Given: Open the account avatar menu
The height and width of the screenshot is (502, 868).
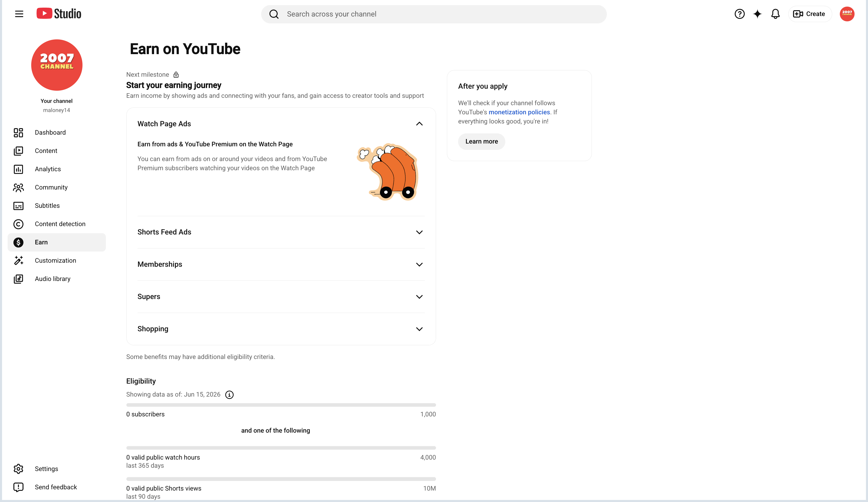Looking at the screenshot, I should click(847, 14).
